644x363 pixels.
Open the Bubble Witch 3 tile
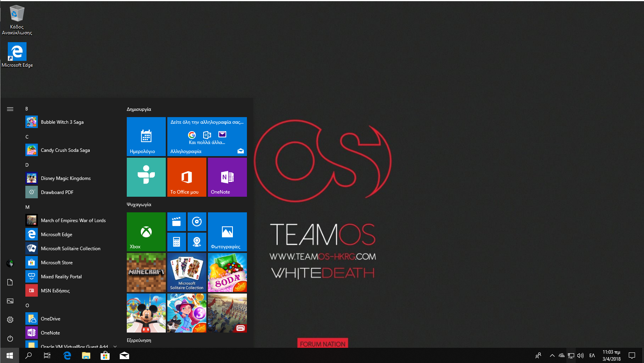187,313
